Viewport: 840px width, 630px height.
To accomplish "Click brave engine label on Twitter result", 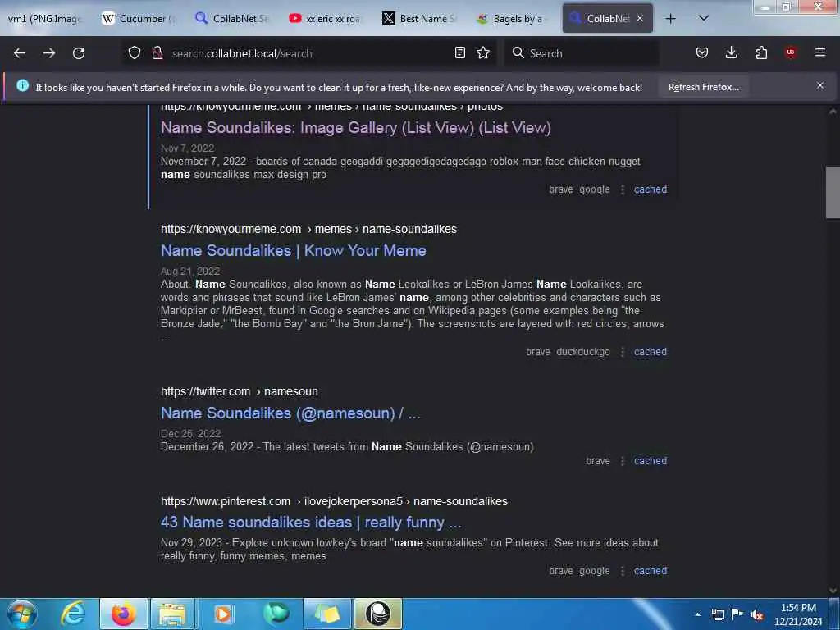I will pos(598,461).
